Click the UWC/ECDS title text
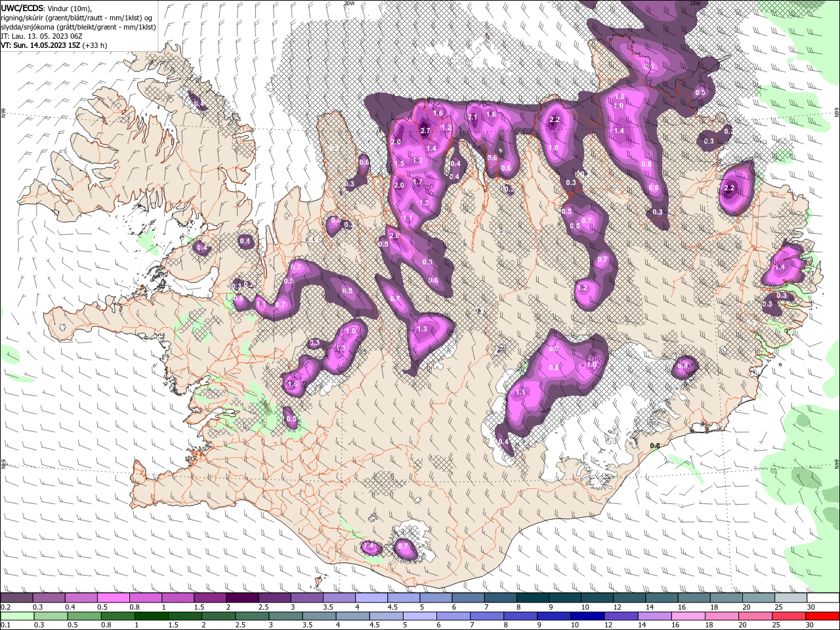The image size is (840, 630). (x=23, y=8)
